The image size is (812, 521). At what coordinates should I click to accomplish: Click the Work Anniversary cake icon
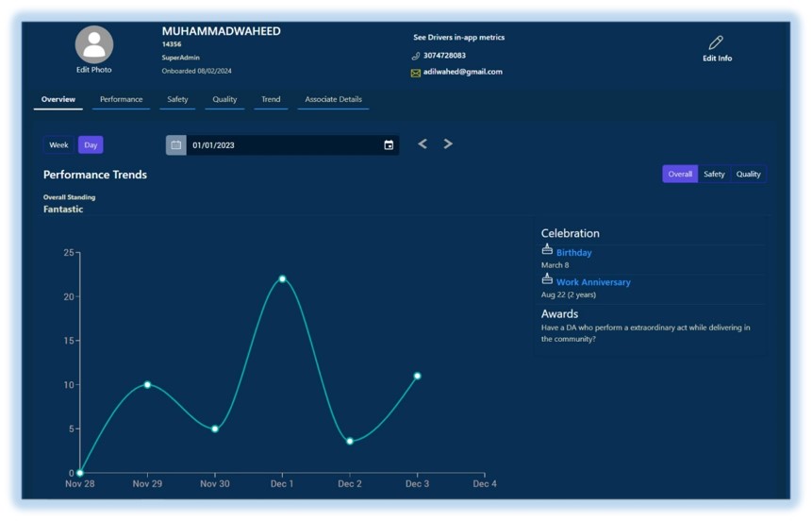[x=547, y=279]
